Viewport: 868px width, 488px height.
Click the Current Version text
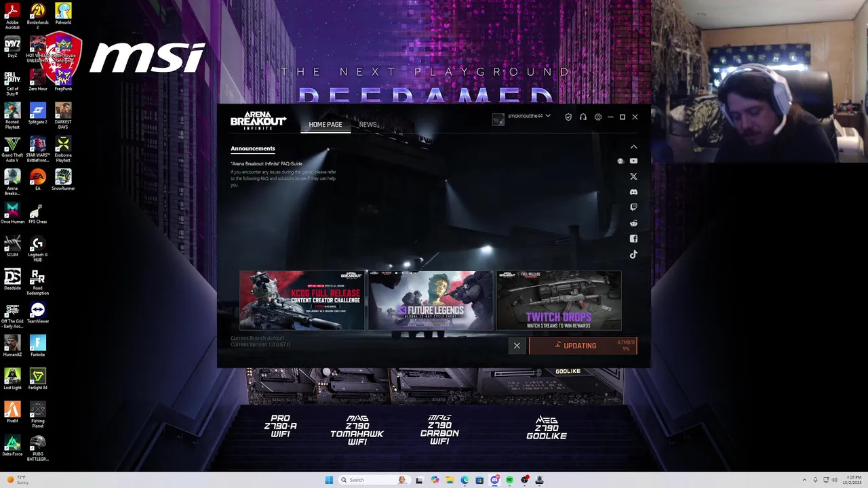coord(260,345)
